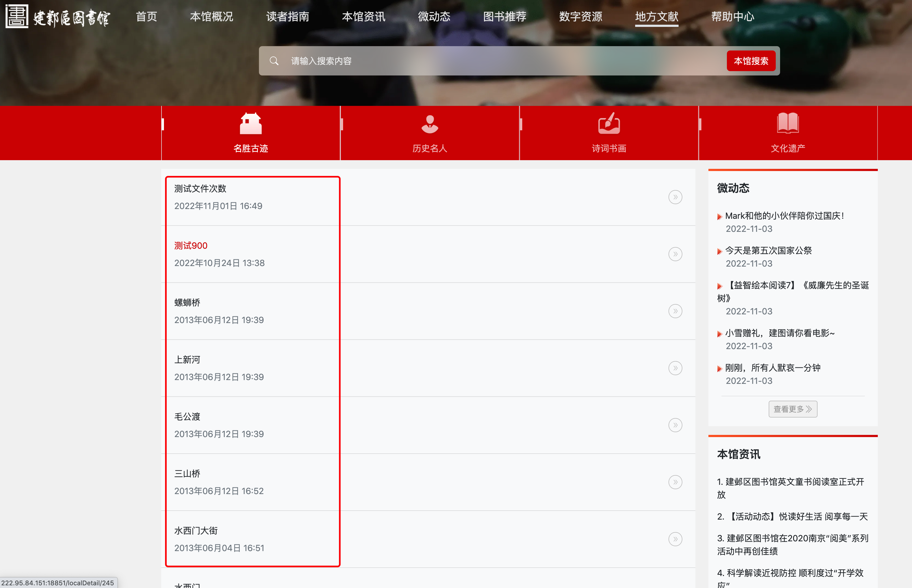Open Mark和他的小伙伴陪你过国庆 news link
The width and height of the screenshot is (912, 588).
[784, 216]
